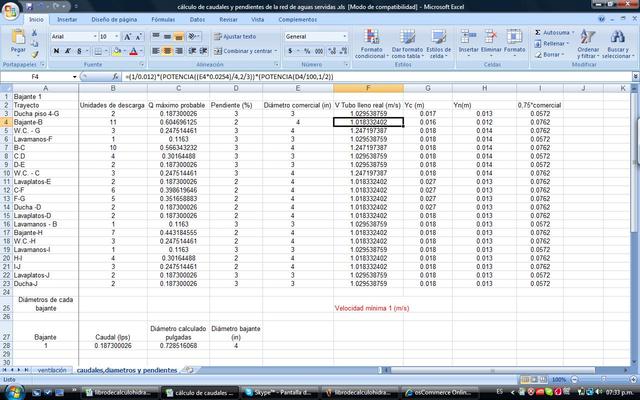This screenshot has height=400, width=640.
Task: Open the General number format dropdown
Action: tap(344, 37)
